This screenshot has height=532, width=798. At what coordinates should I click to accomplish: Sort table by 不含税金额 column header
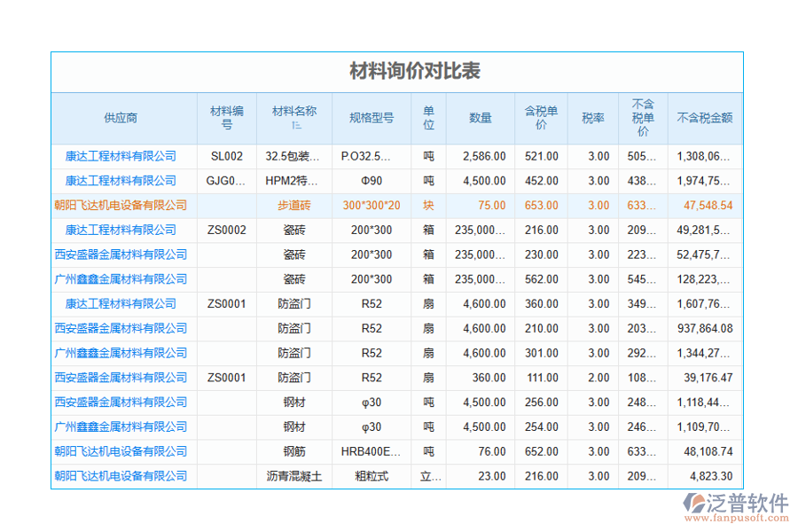pyautogui.click(x=703, y=118)
